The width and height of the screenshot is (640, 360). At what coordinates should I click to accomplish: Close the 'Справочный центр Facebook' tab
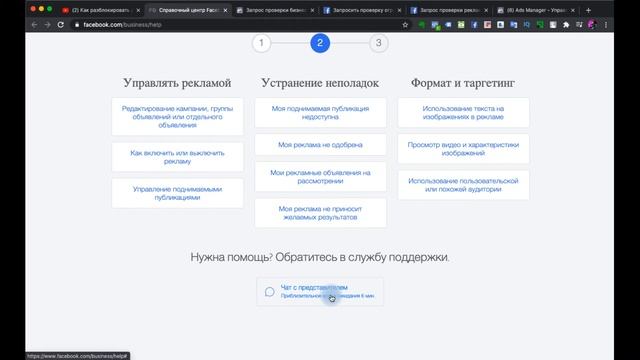225,10
